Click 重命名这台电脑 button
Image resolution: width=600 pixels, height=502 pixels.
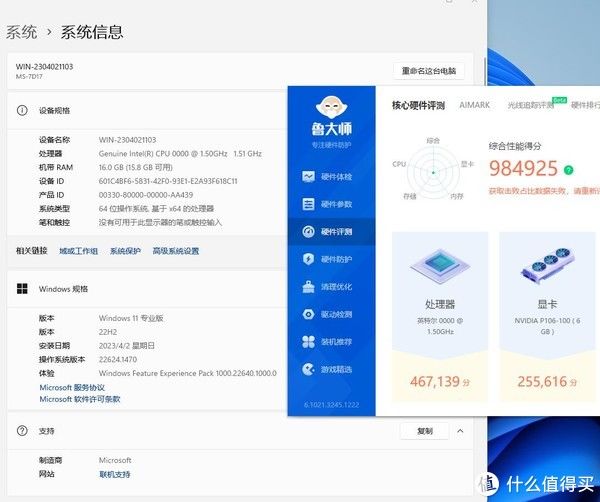[429, 71]
